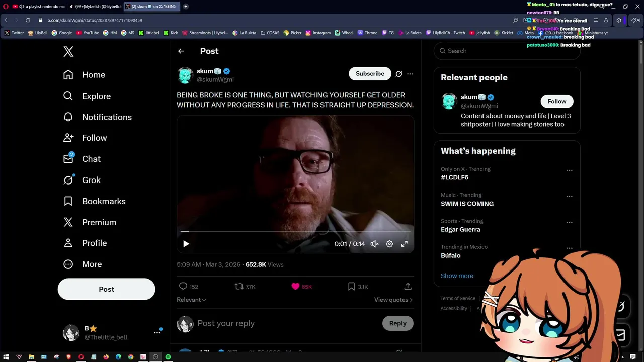
Task: Open the 5:09 AM · Mar 3, 2026 timestamp
Action: pyautogui.click(x=209, y=264)
